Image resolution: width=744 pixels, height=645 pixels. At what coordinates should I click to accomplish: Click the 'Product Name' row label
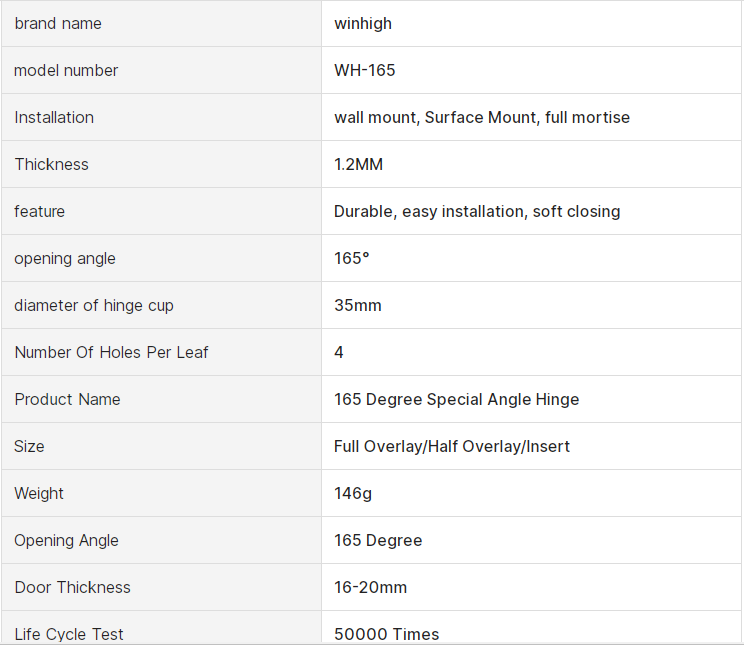pyautogui.click(x=67, y=399)
